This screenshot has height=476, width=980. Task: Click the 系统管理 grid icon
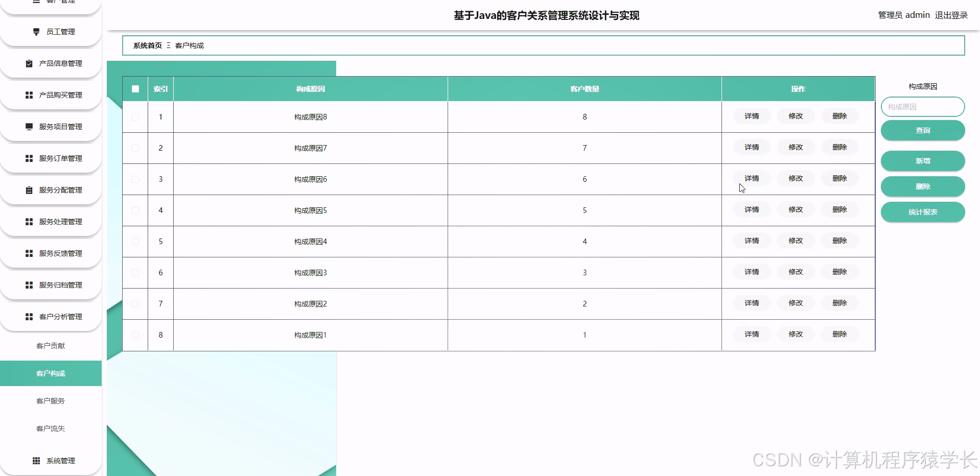[x=36, y=461]
